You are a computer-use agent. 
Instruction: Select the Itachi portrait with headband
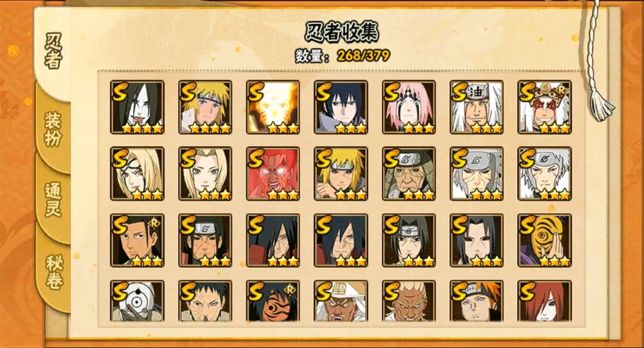tap(408, 240)
